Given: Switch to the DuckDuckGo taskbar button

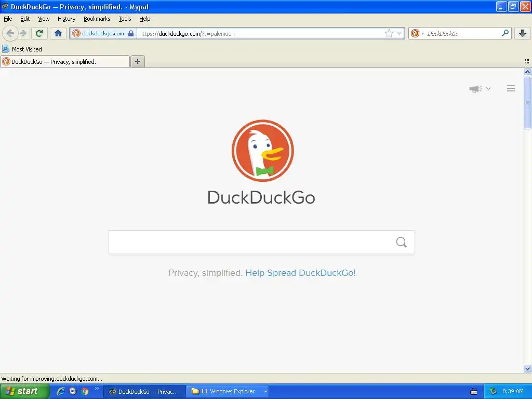Looking at the screenshot, I should coord(144,392).
